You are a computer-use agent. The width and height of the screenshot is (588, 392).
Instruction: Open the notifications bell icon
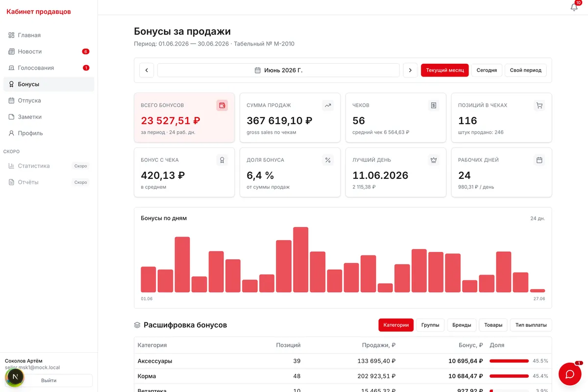click(x=574, y=7)
